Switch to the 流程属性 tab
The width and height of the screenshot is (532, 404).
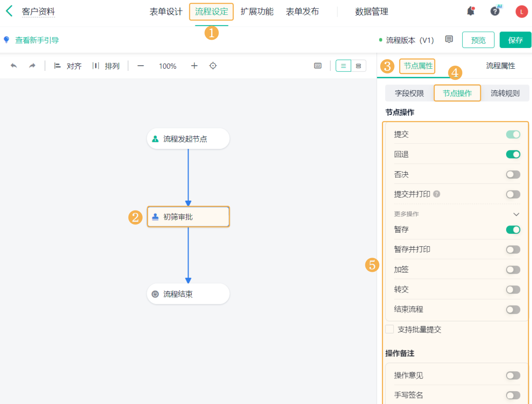click(500, 66)
